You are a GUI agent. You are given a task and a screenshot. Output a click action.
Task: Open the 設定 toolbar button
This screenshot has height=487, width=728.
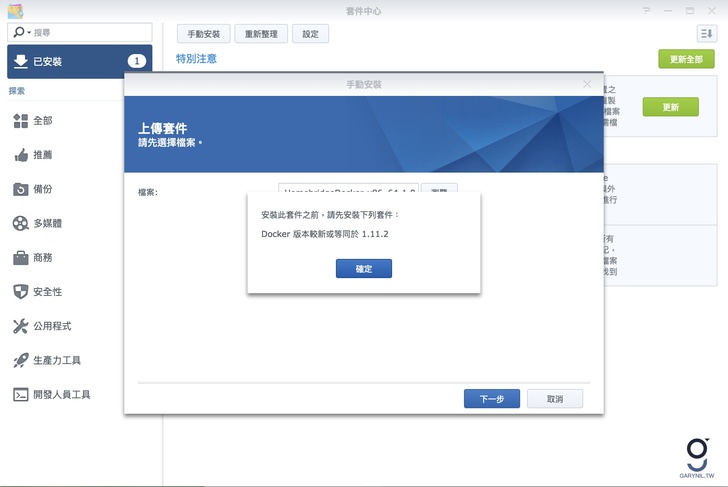point(310,34)
